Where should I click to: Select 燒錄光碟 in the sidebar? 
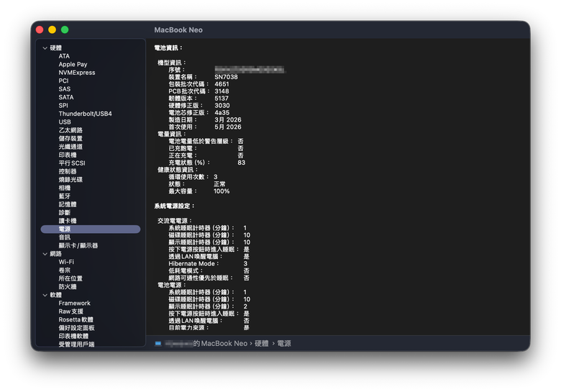coord(70,180)
